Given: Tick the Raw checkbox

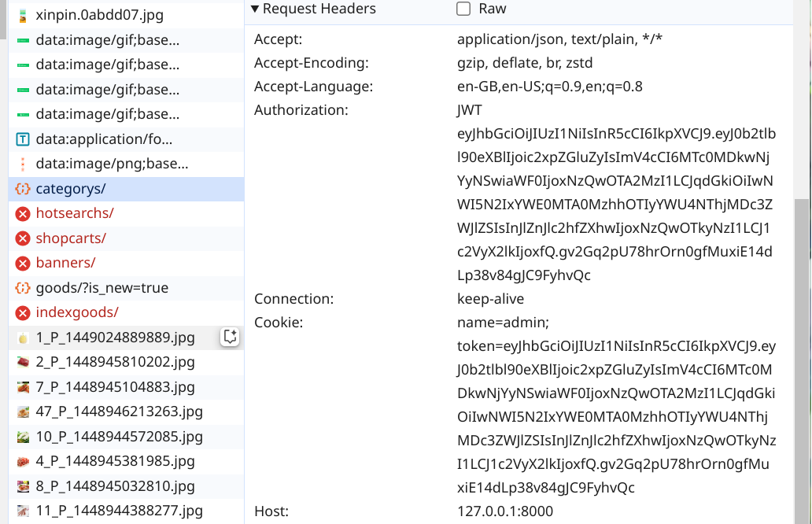Looking at the screenshot, I should click(463, 9).
